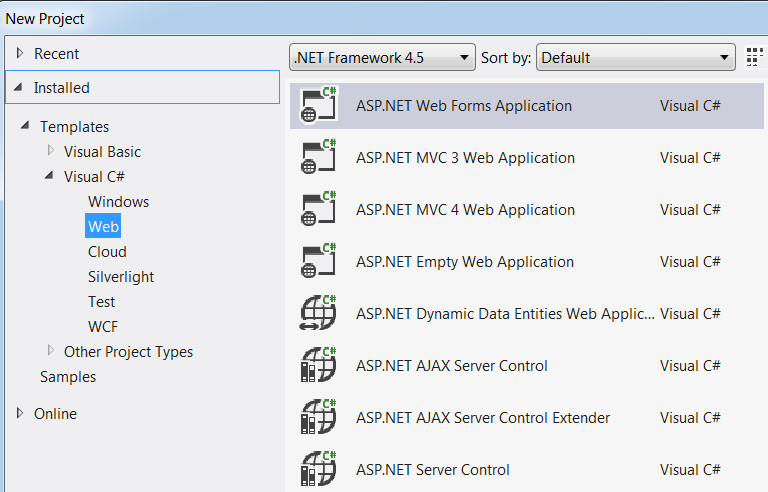
Task: Select the Visual Basic tree node
Action: tap(102, 151)
